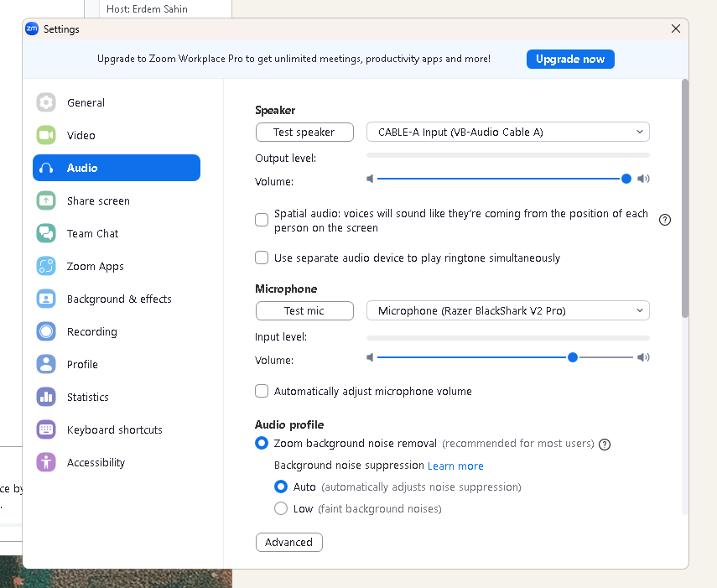Open the Microphone device dropdown

coord(508,311)
